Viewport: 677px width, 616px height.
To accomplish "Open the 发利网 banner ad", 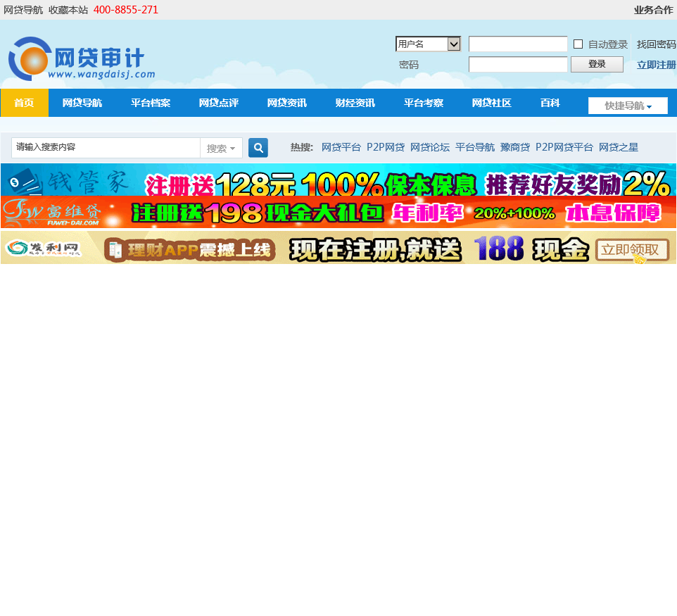I will pyautogui.click(x=338, y=248).
